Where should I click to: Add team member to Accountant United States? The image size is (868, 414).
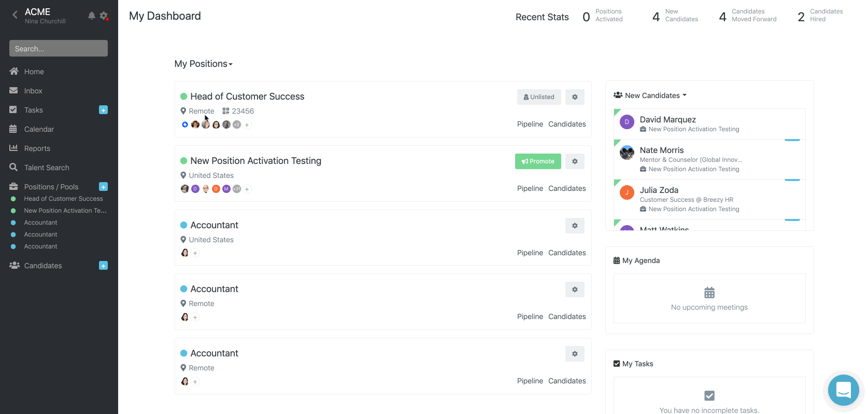point(195,253)
